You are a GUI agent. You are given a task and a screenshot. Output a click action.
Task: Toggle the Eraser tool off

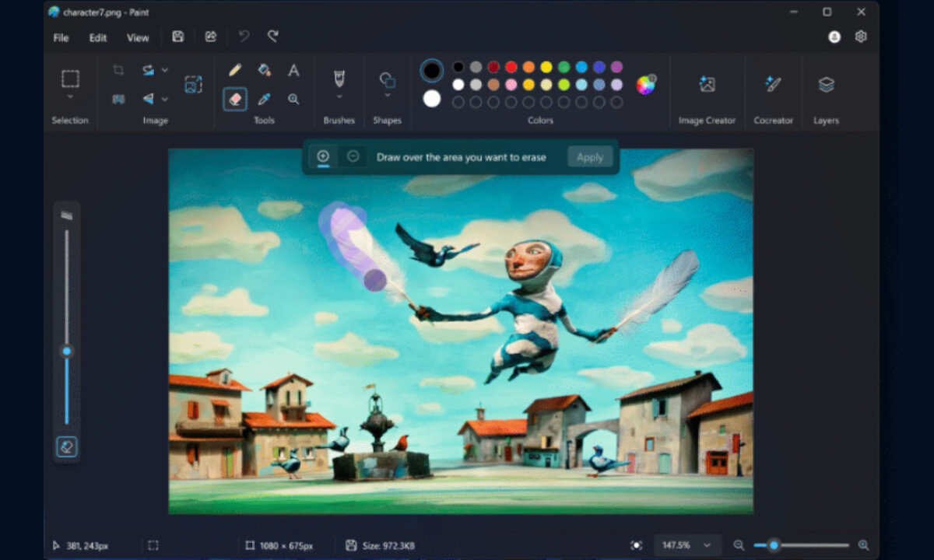pyautogui.click(x=234, y=99)
